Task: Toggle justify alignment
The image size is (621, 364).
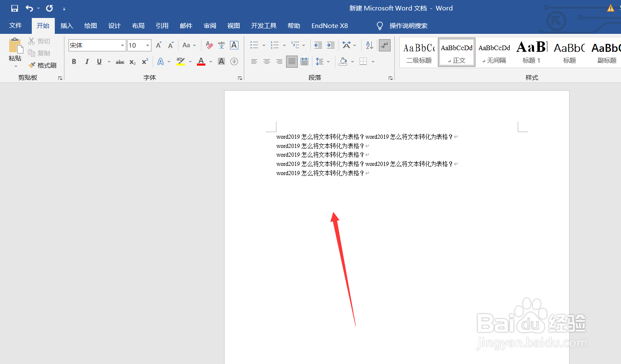Action: pos(292,61)
